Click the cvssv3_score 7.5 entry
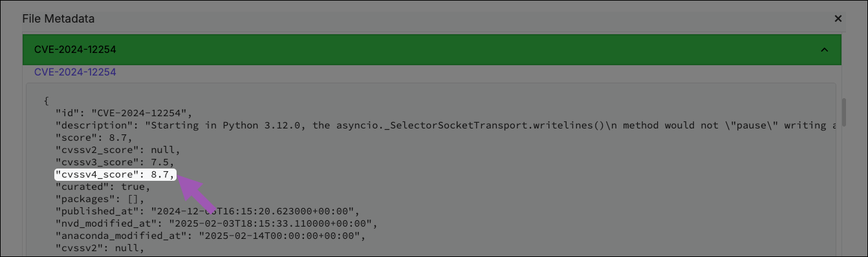The image size is (868, 257). click(x=113, y=162)
